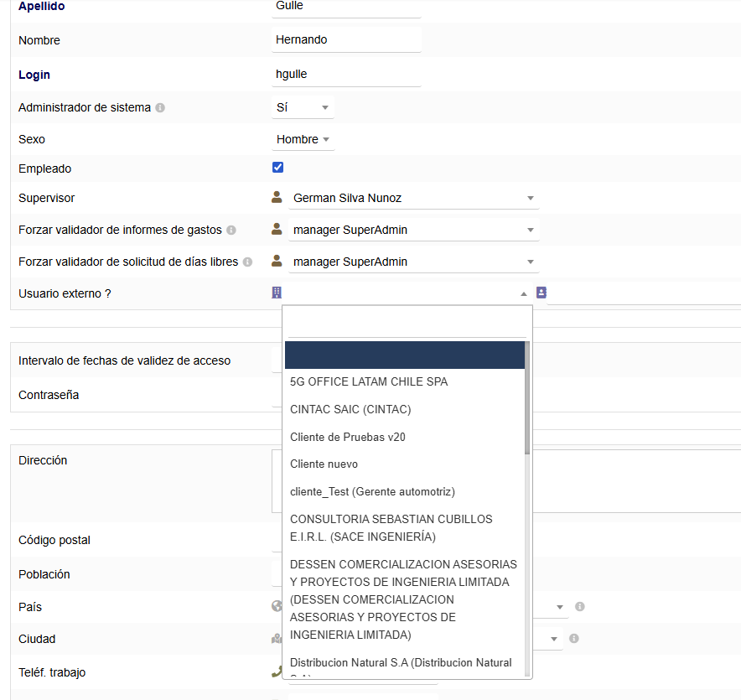
Task: Click the info icon at end of País row
Action: click(579, 607)
